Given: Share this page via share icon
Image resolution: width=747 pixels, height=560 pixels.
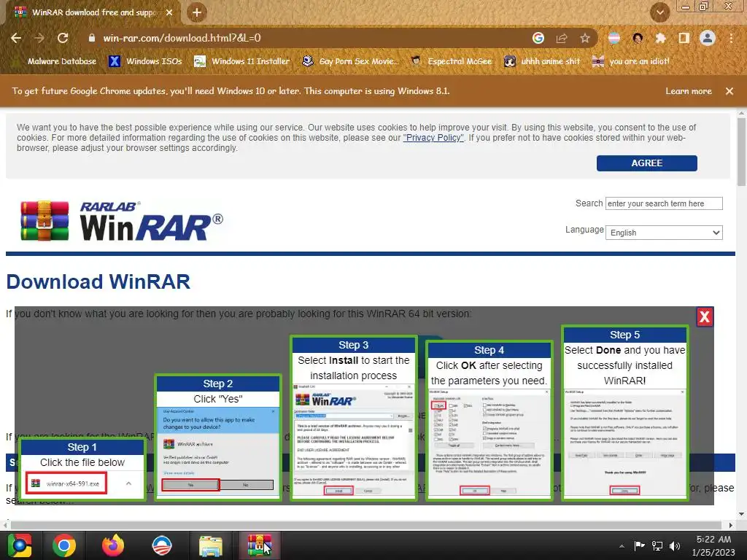Looking at the screenshot, I should (562, 38).
